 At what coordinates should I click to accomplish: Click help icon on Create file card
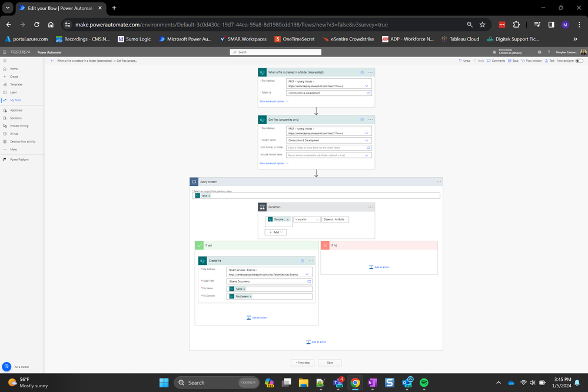point(303,261)
